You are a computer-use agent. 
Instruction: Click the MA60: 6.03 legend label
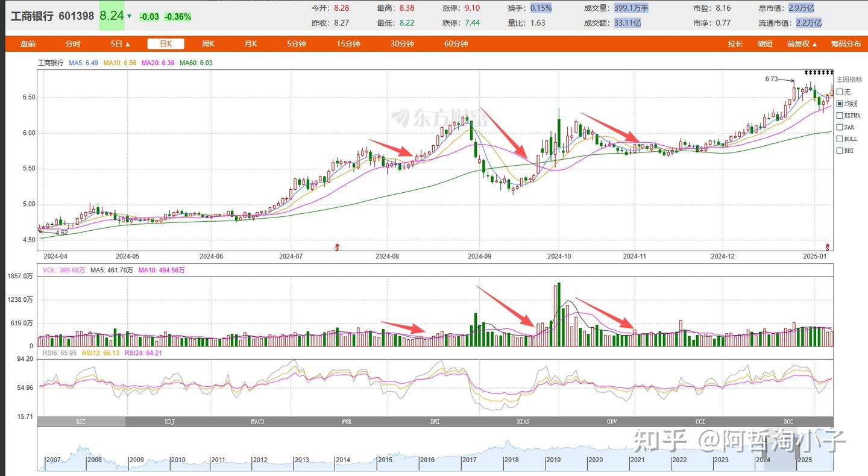coord(196,63)
